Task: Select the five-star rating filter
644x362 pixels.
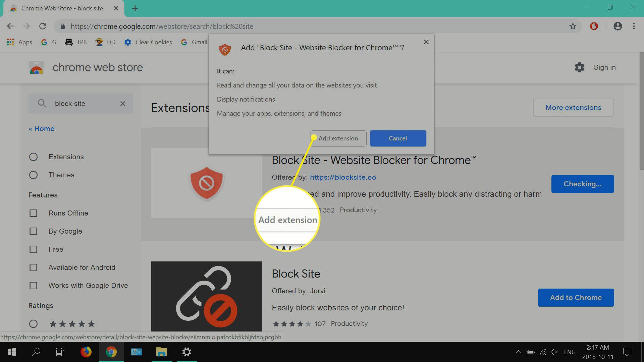Action: 33,323
